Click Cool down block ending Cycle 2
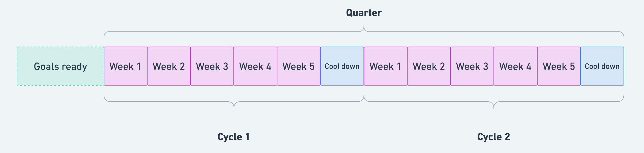The width and height of the screenshot is (644, 153). (602, 66)
